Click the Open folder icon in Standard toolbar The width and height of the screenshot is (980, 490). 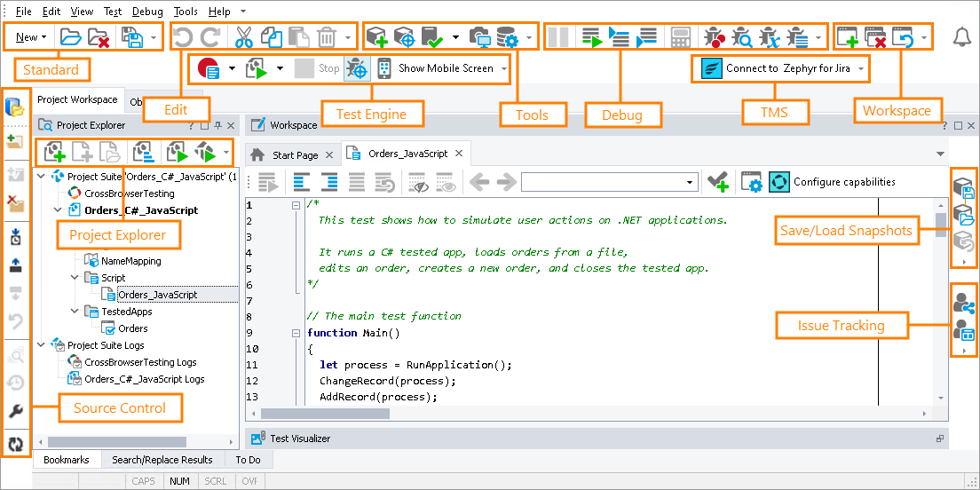click(x=70, y=37)
